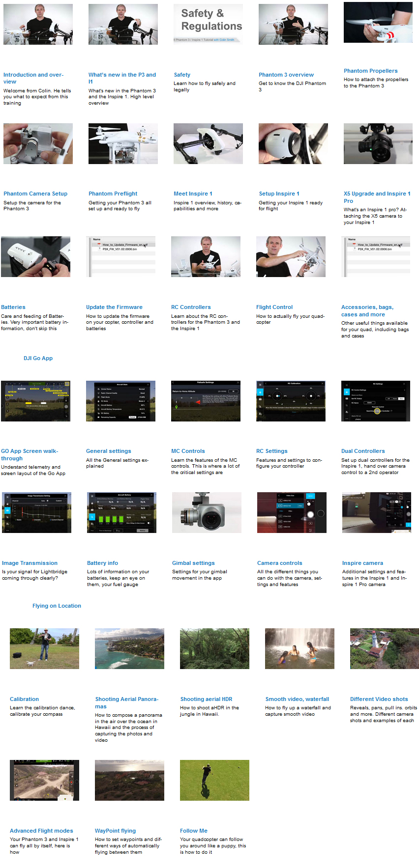The height and width of the screenshot is (868, 419).
Task: Click the white Phantom drone 'Phantom Preflight' thumbnail
Action: tap(123, 143)
